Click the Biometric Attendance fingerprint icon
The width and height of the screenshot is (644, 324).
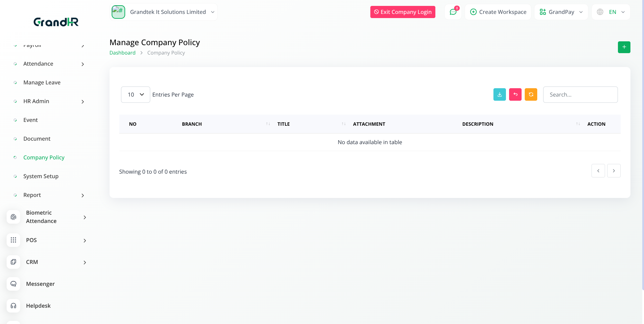coord(14,217)
